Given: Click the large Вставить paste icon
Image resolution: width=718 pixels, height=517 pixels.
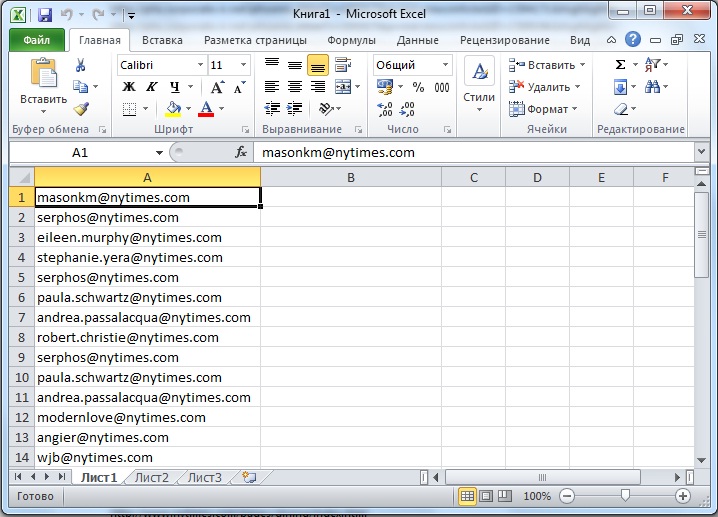Looking at the screenshot, I should pos(44,72).
